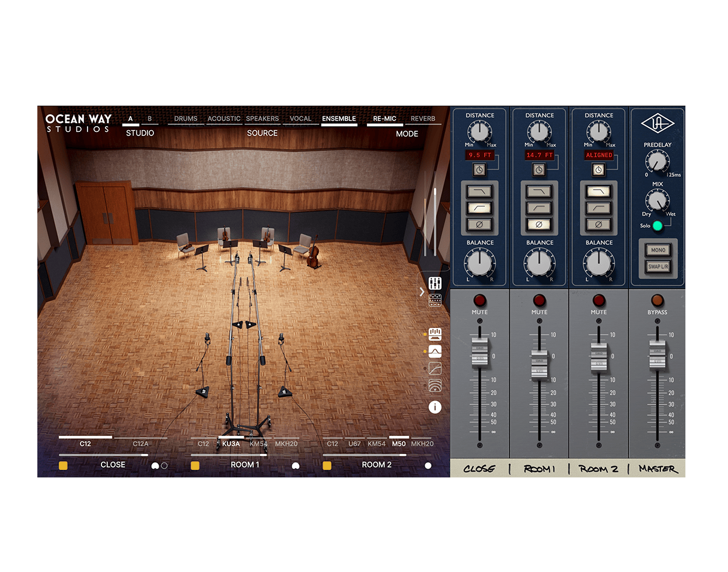The width and height of the screenshot is (728, 572).
Task: Click the timing alignment clock under Close distance
Action: [x=480, y=170]
